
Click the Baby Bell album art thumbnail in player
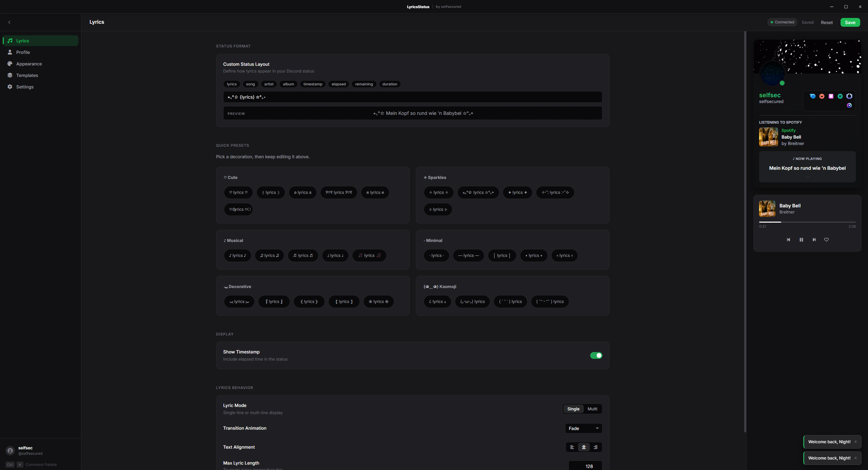coord(767,209)
